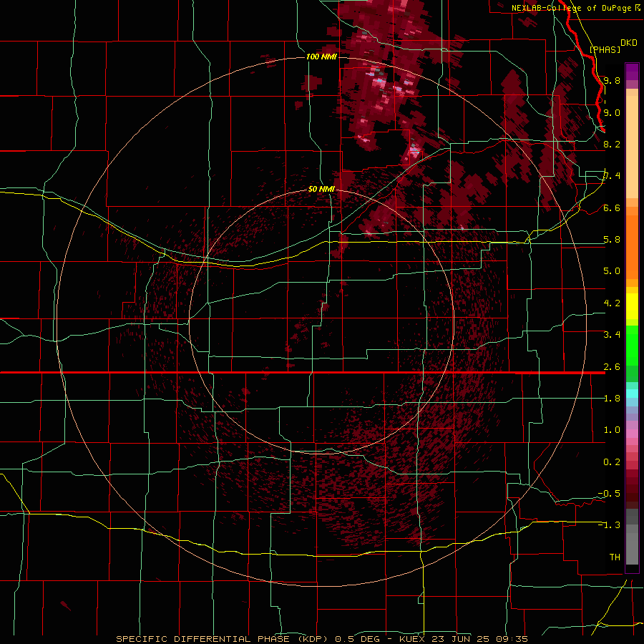Click the NEXLAB-College of DuPage label
The height and width of the screenshot is (644, 644).
click(575, 8)
